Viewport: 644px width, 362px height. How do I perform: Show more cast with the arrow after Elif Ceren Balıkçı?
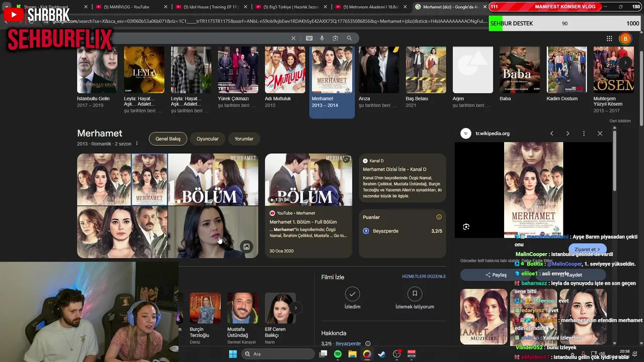[295, 308]
